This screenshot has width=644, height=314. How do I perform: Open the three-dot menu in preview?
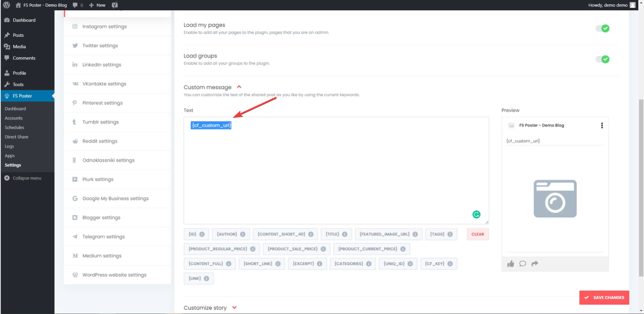pos(602,125)
